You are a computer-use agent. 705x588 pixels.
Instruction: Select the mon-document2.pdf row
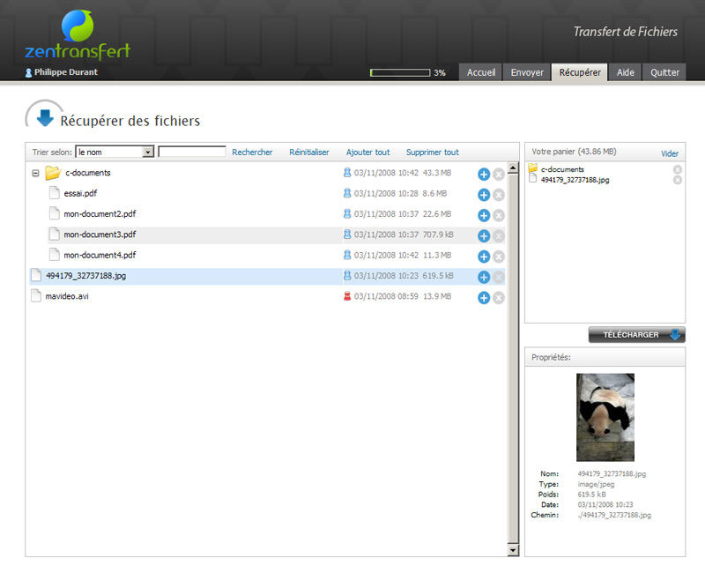(276, 214)
